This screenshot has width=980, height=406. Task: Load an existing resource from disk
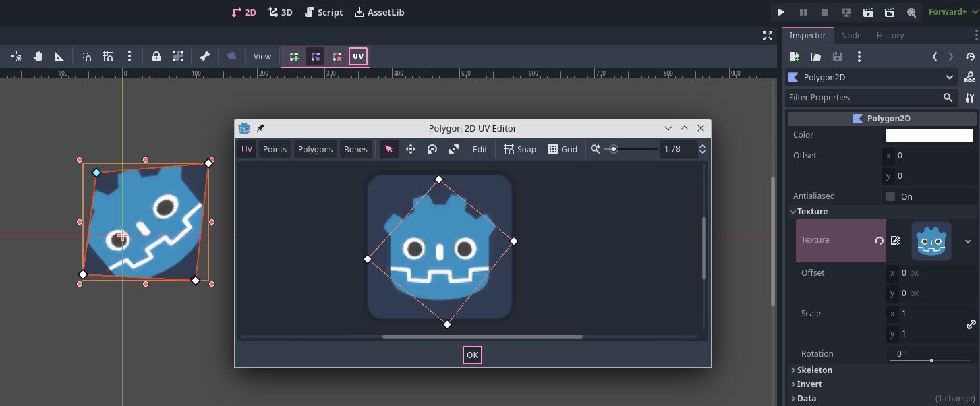816,57
